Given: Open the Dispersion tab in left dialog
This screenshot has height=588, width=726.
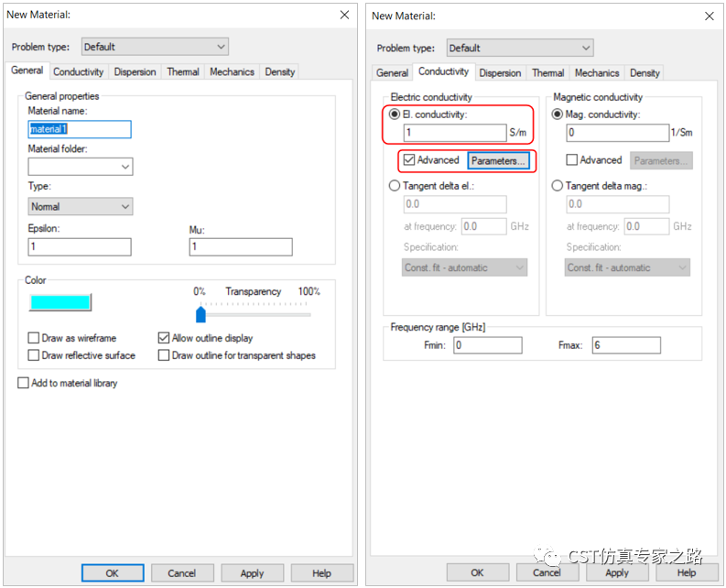Looking at the screenshot, I should click(x=135, y=71).
